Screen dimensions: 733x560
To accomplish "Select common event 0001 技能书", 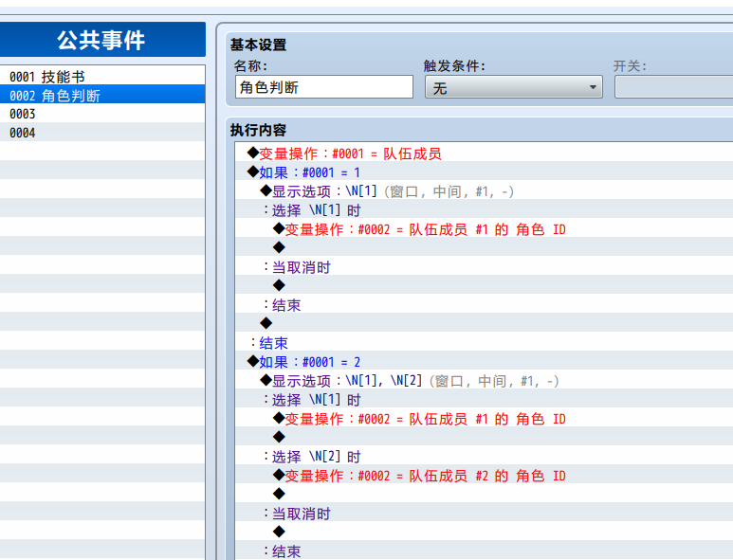I will click(x=102, y=76).
